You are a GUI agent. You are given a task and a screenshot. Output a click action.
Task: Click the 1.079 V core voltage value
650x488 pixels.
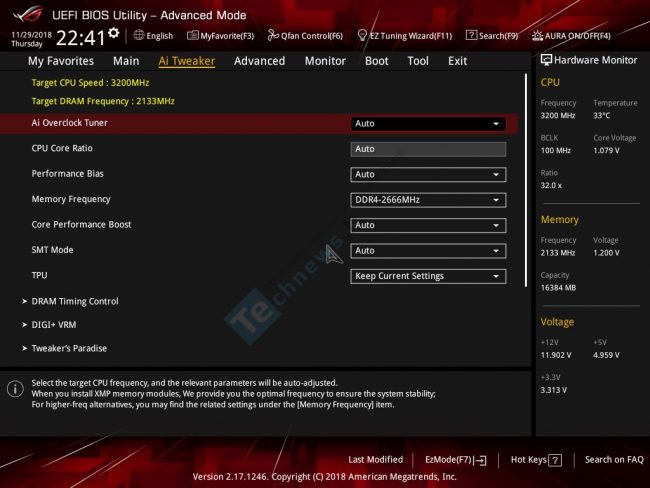tap(606, 151)
